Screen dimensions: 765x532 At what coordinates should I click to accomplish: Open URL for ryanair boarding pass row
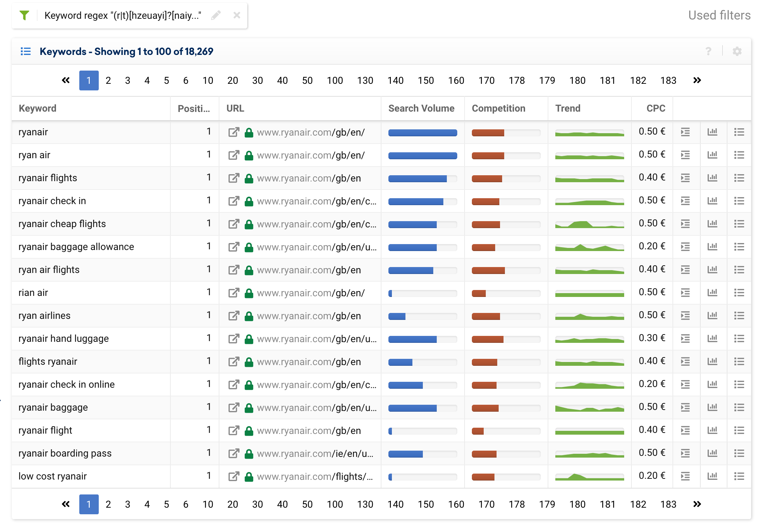tap(315, 453)
